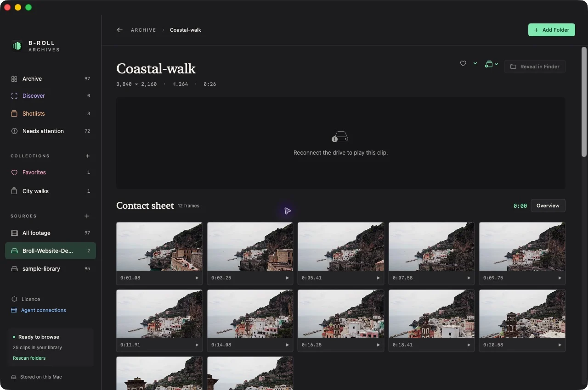This screenshot has height=390, width=588.
Task: Open Agent connections link
Action: (x=44, y=310)
